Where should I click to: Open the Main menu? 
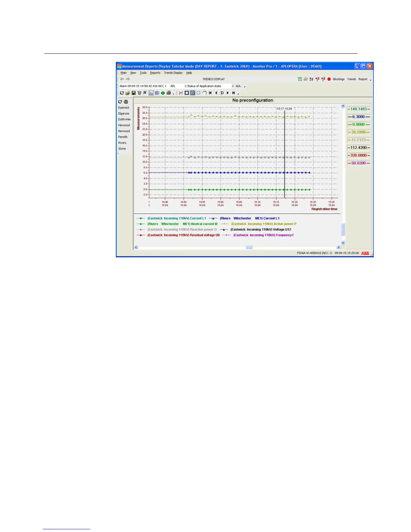coord(124,73)
